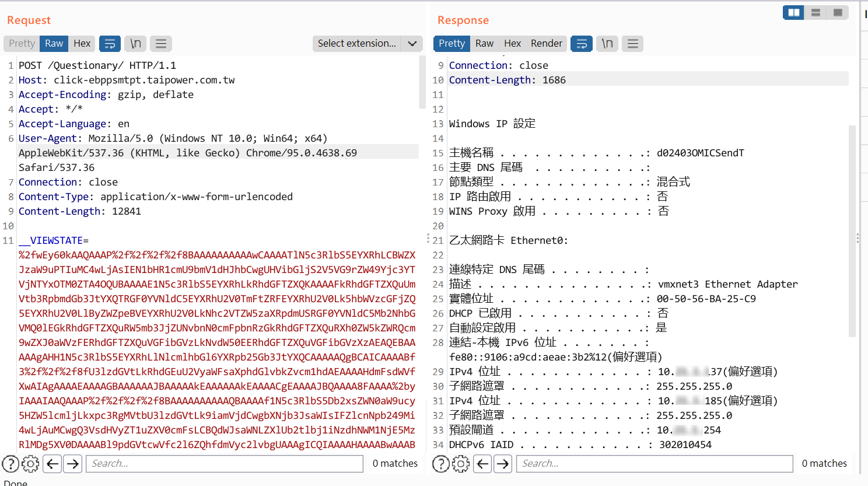Click the __VIEWSTATE= parameter name
This screenshot has height=486, width=868.
click(54, 240)
